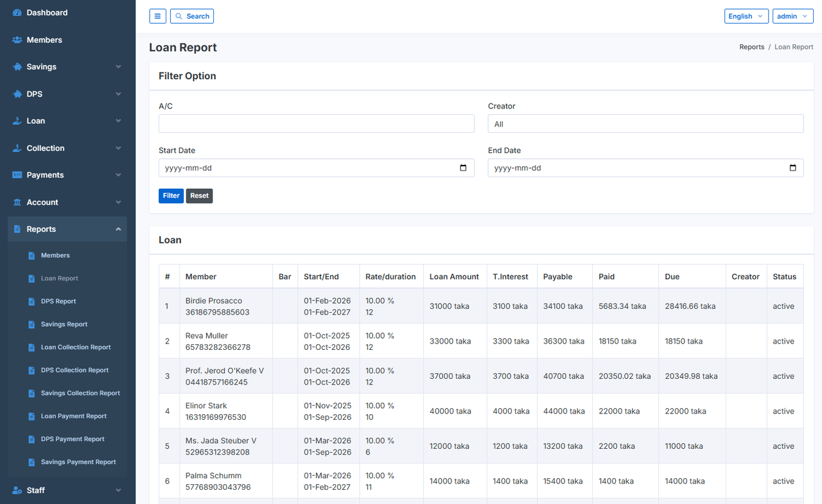Click the Loan hand-holding icon

point(17,121)
